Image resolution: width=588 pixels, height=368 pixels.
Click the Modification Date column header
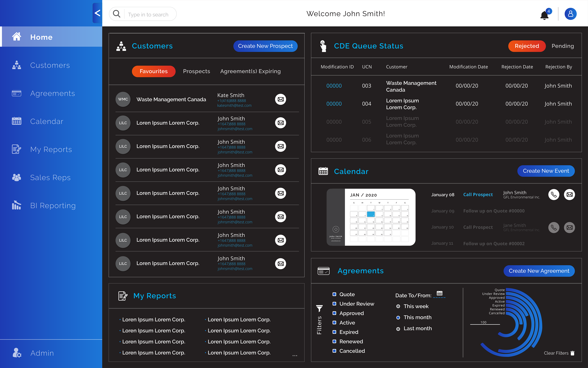[468, 67]
